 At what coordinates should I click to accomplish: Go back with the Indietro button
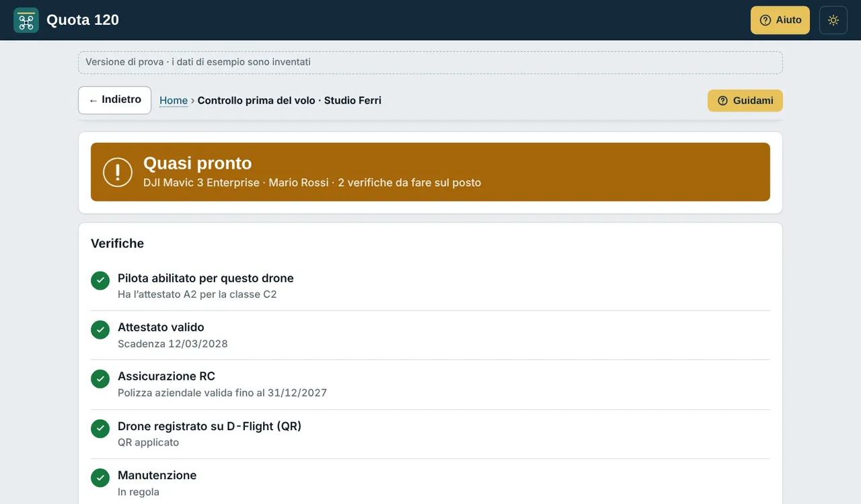[x=115, y=100]
